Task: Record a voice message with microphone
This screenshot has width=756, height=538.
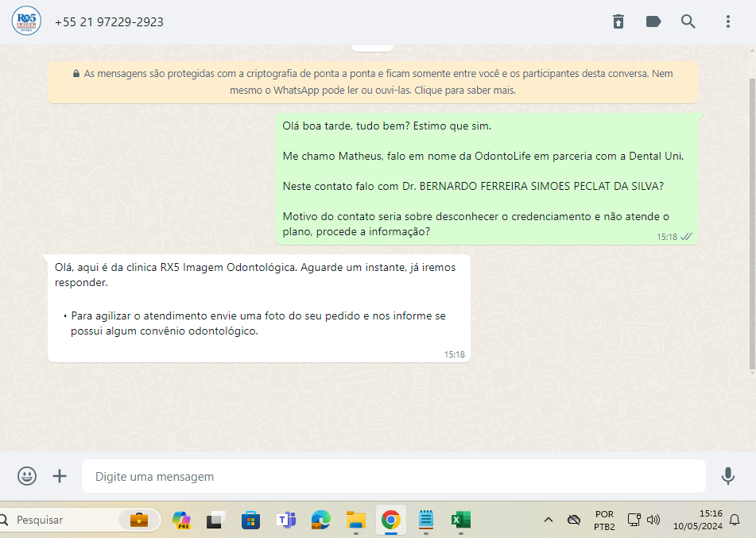Action: pos(728,476)
